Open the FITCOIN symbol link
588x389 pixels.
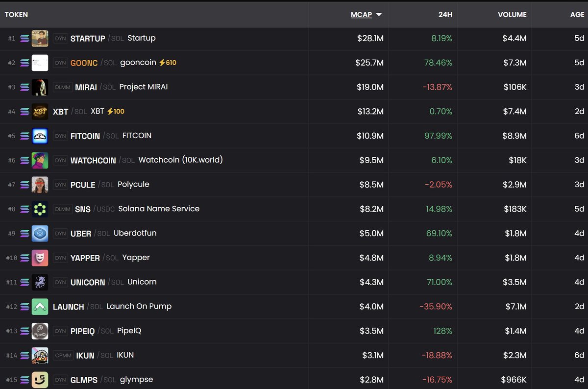(x=85, y=136)
